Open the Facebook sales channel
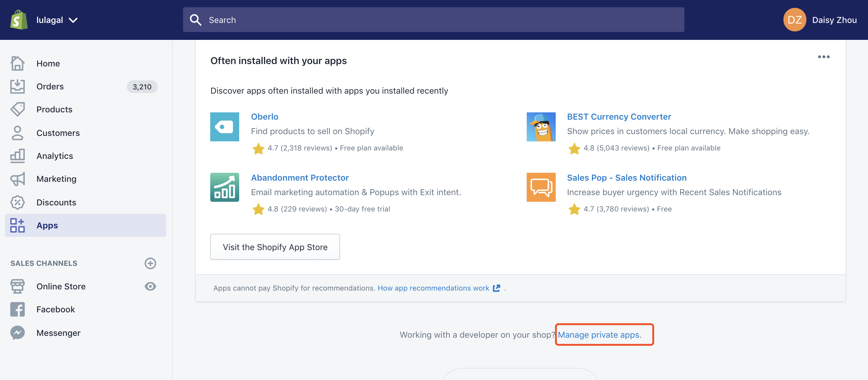The width and height of the screenshot is (868, 380). (x=56, y=309)
